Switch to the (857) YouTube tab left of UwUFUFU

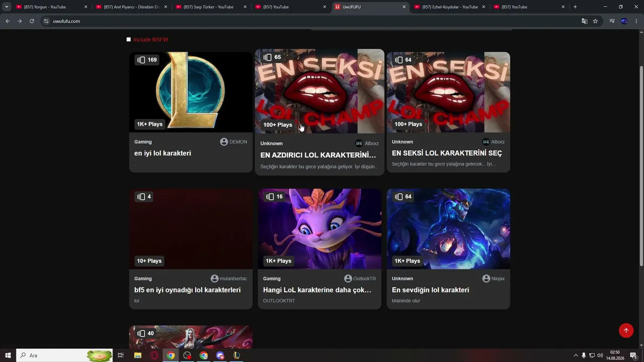click(290, 7)
